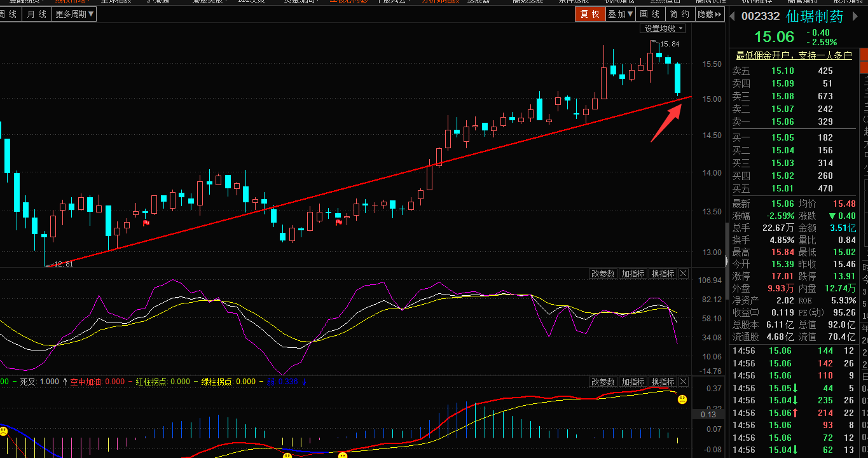Open the 画线 drawing tools
This screenshot has height=458, width=868.
[x=650, y=14]
